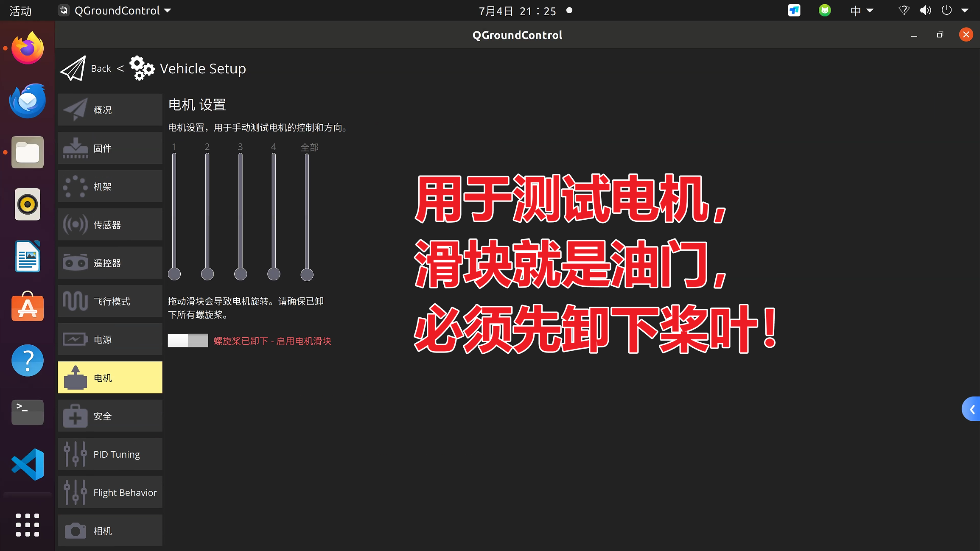Click the blue-white tray app icon

794,11
